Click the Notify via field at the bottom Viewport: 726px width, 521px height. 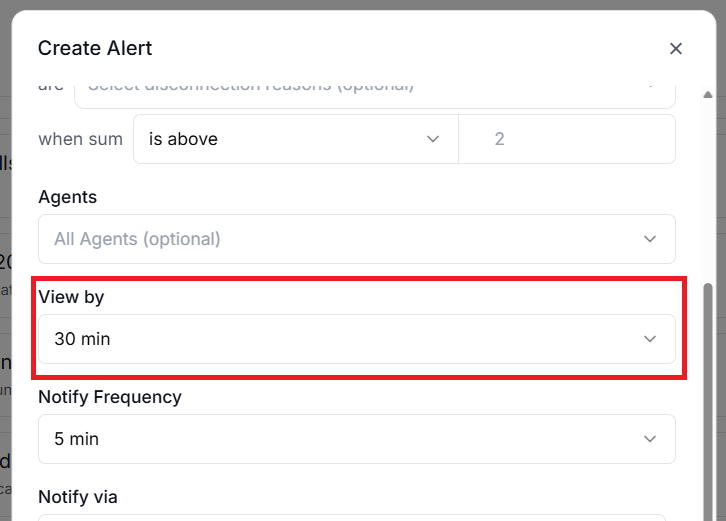pyautogui.click(x=356, y=517)
